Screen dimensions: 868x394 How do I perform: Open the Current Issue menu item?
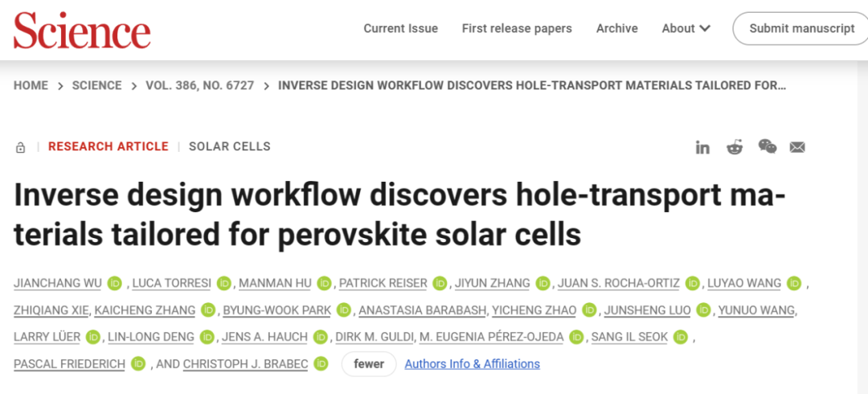tap(401, 28)
